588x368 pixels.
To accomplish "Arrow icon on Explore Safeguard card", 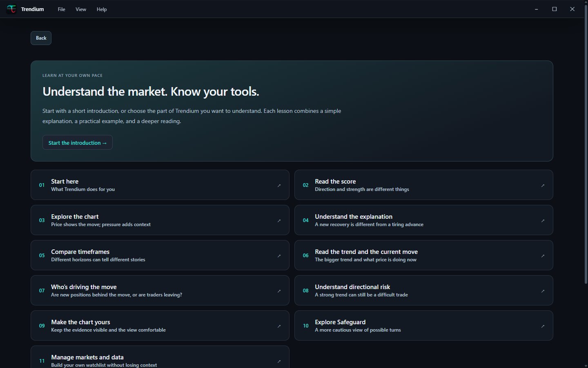I will 543,326.
